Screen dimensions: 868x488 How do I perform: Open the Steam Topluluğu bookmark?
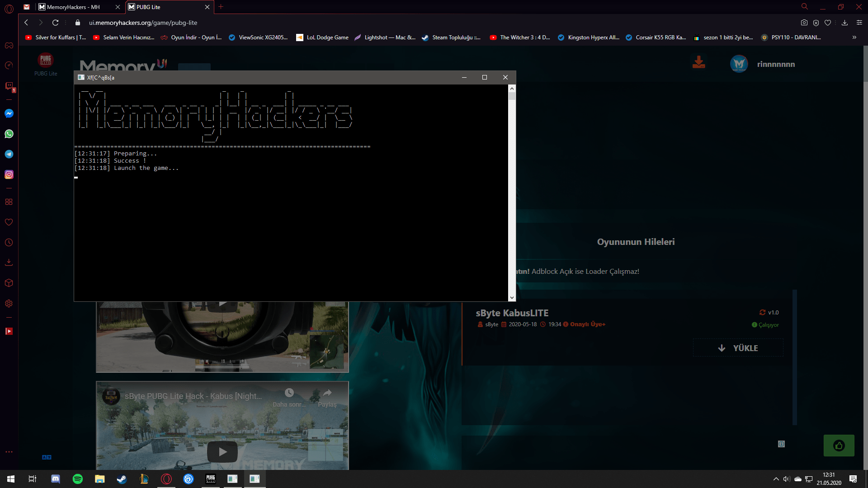[451, 38]
